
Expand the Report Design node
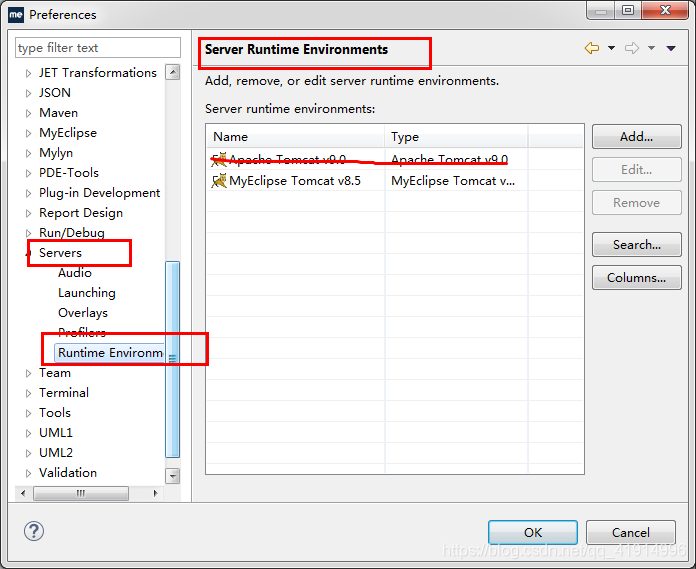[x=28, y=213]
